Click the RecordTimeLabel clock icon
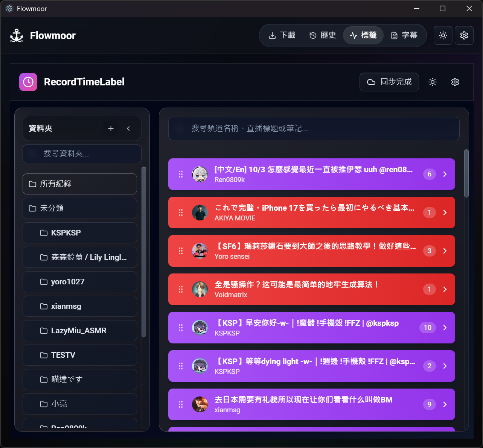The image size is (483, 448). [x=28, y=82]
